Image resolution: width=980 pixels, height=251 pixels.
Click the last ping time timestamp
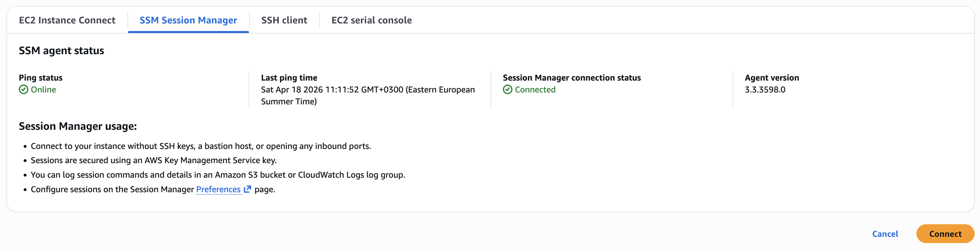367,90
